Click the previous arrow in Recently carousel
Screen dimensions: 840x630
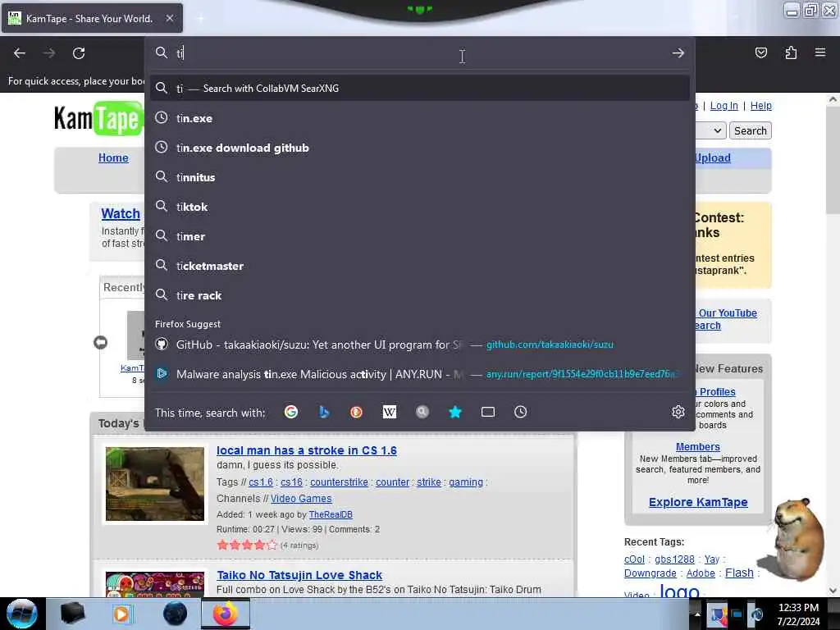(100, 342)
